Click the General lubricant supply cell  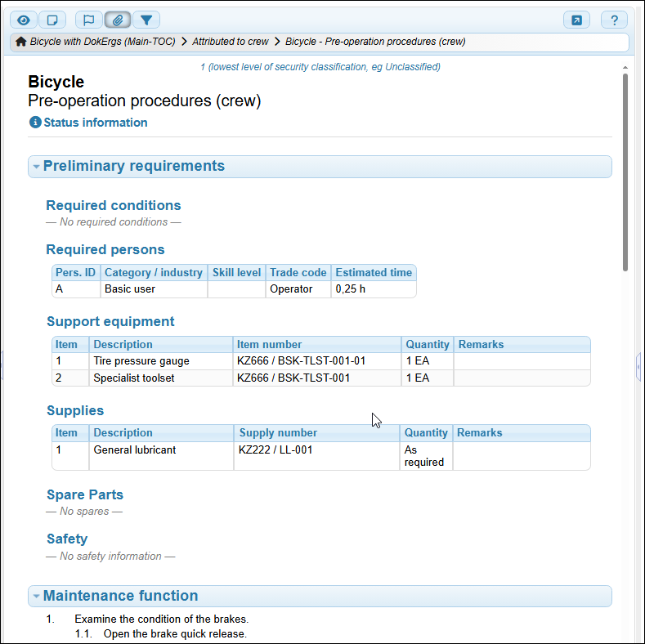(x=134, y=449)
